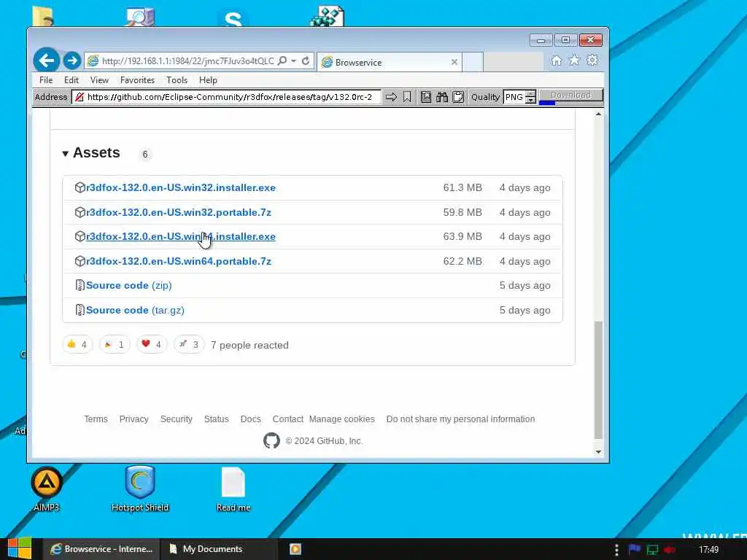The image size is (747, 560).
Task: Open the Tools menu
Action: pyautogui.click(x=177, y=80)
